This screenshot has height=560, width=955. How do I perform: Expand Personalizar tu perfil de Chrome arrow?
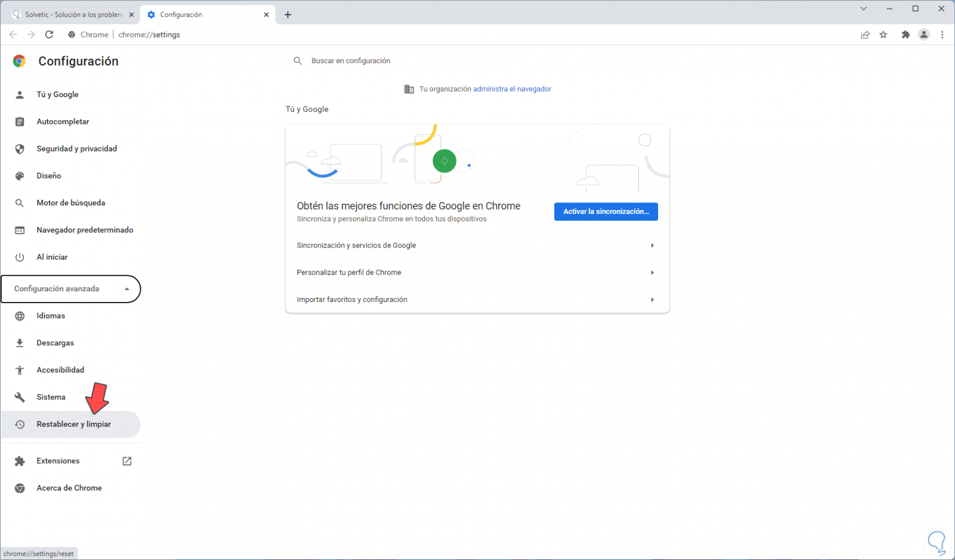tap(652, 272)
